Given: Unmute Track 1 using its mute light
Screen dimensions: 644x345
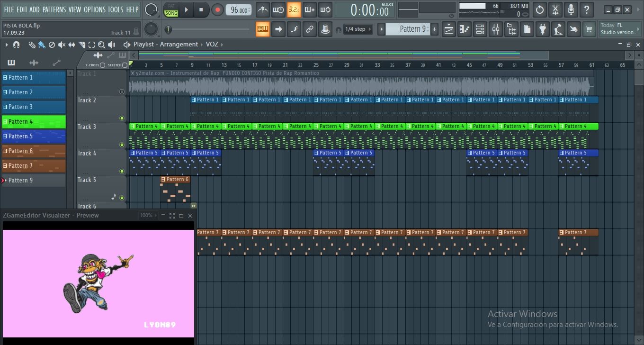Looking at the screenshot, I should [122, 92].
